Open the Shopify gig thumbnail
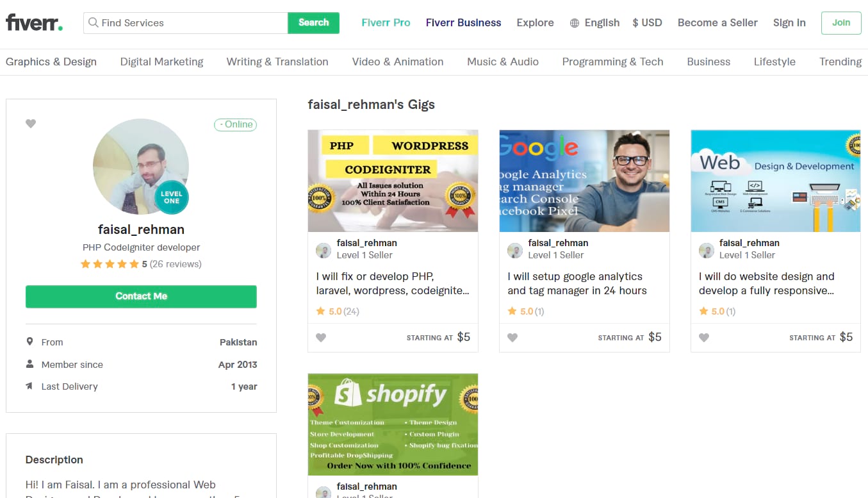The image size is (868, 498). (393, 424)
